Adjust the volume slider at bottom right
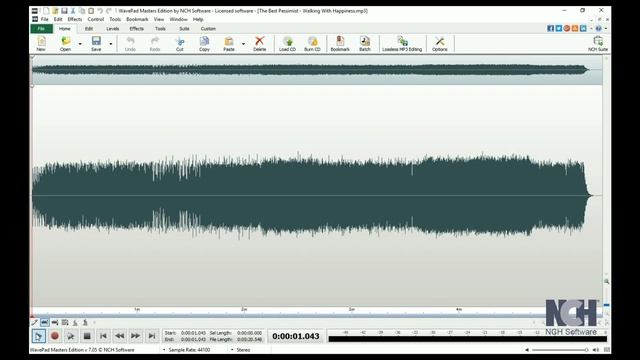 tap(560, 350)
